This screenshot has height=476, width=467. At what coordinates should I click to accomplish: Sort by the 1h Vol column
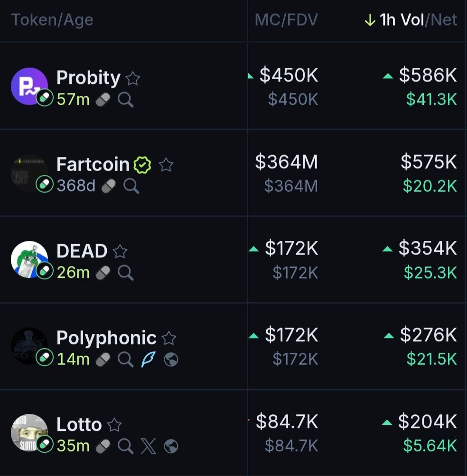(x=401, y=20)
